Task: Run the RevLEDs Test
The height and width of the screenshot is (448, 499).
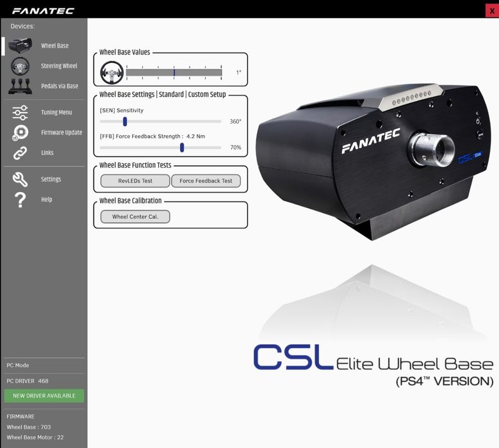Action: coord(135,181)
